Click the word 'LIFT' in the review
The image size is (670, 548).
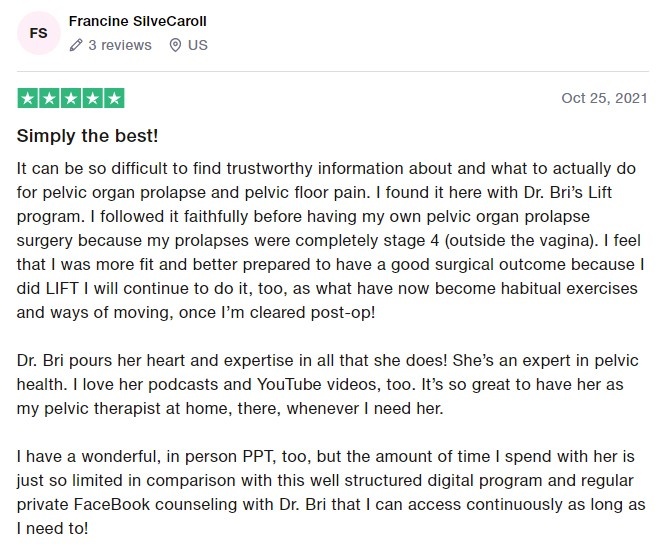tap(62, 289)
